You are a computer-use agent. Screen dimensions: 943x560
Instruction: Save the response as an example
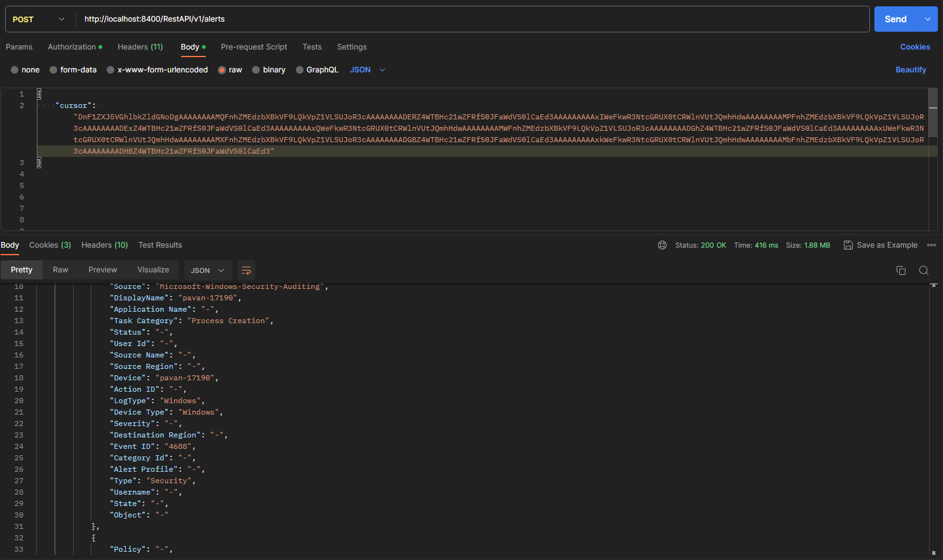pos(880,244)
